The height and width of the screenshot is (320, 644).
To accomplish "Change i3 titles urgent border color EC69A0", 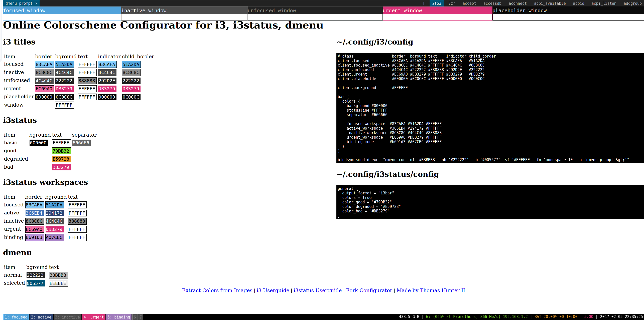I will 44,89.
